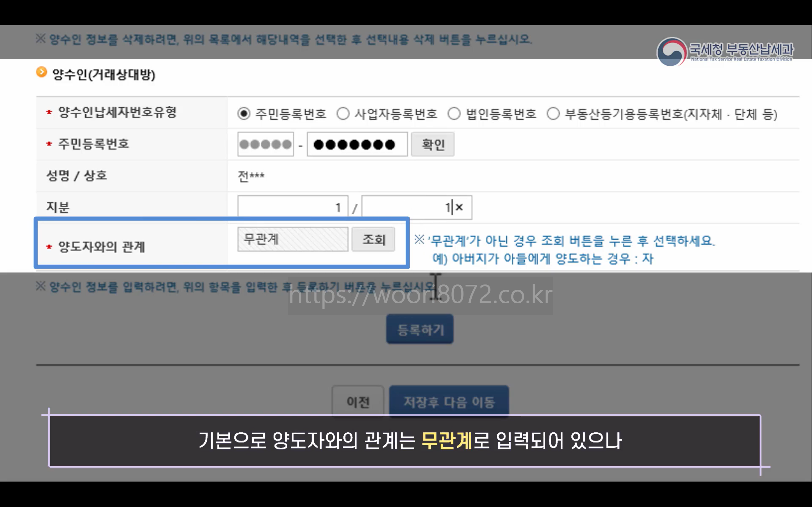Click the first 주민등록번호 input field
The height and width of the screenshot is (507, 812).
(265, 144)
